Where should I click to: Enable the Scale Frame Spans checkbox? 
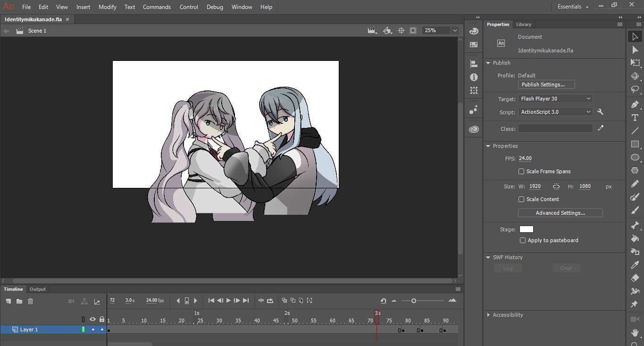pyautogui.click(x=521, y=172)
